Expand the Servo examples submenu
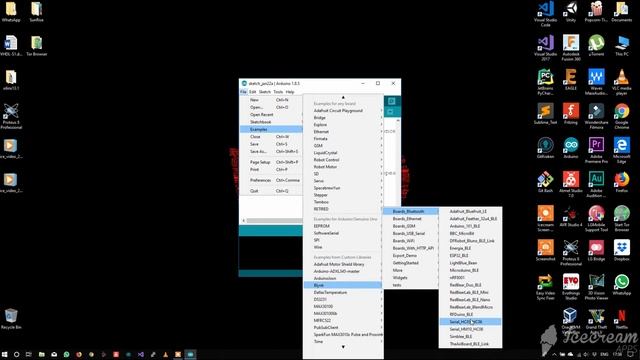 [343, 181]
